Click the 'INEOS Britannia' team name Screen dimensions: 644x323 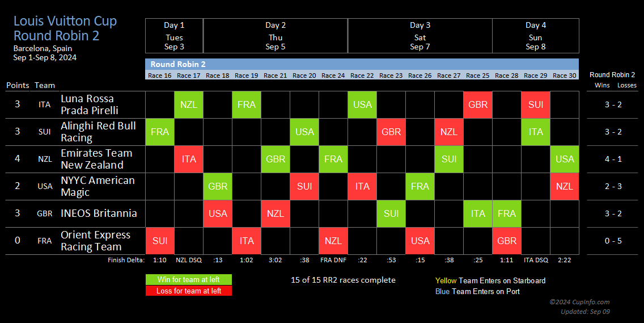pyautogui.click(x=99, y=213)
